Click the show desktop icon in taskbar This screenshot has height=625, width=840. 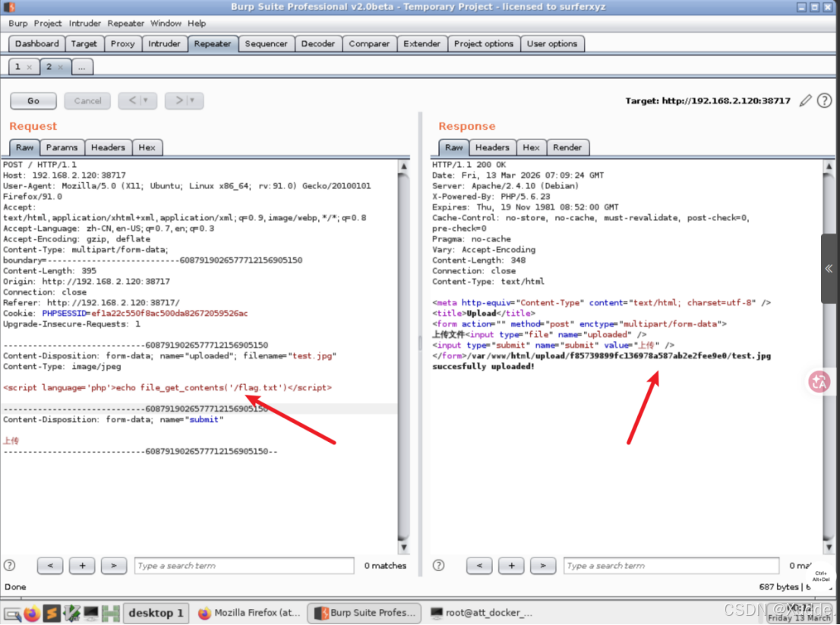pos(12,613)
